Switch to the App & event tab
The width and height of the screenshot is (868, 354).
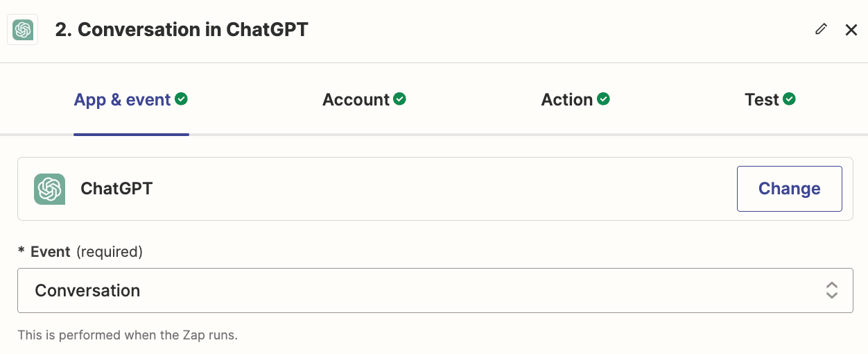coord(122,100)
